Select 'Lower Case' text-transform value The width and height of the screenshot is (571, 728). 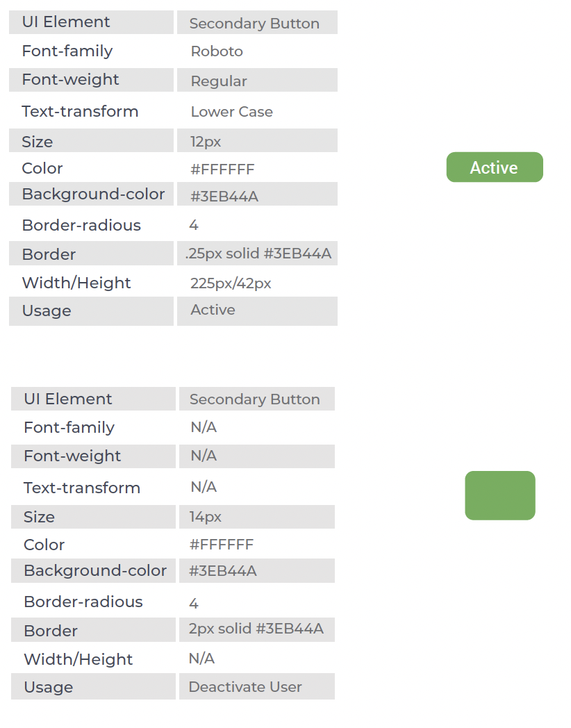tap(231, 112)
